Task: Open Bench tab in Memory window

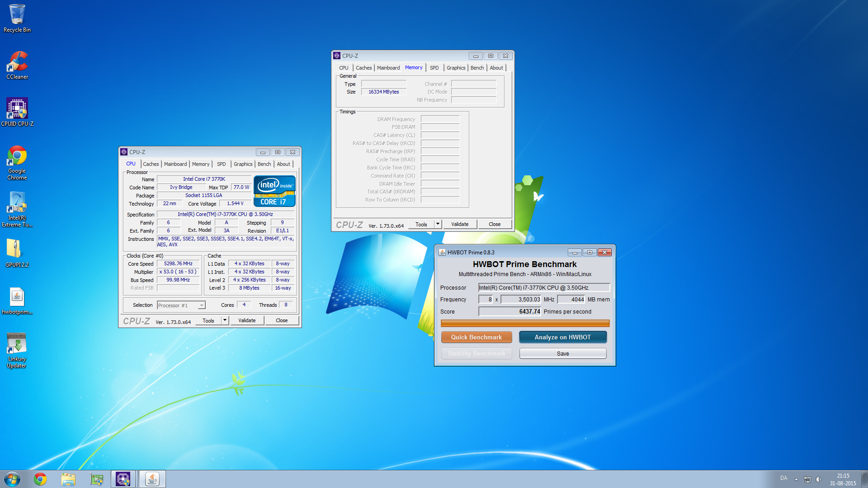Action: [x=477, y=68]
